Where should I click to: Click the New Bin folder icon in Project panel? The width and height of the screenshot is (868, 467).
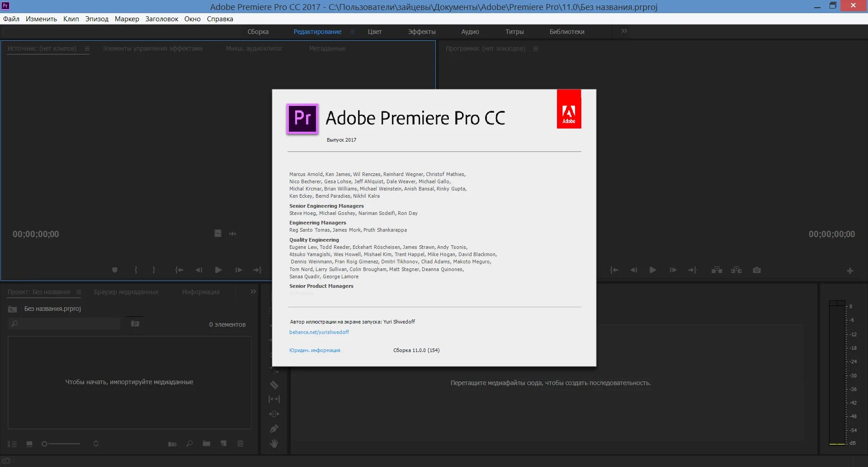[x=206, y=444]
